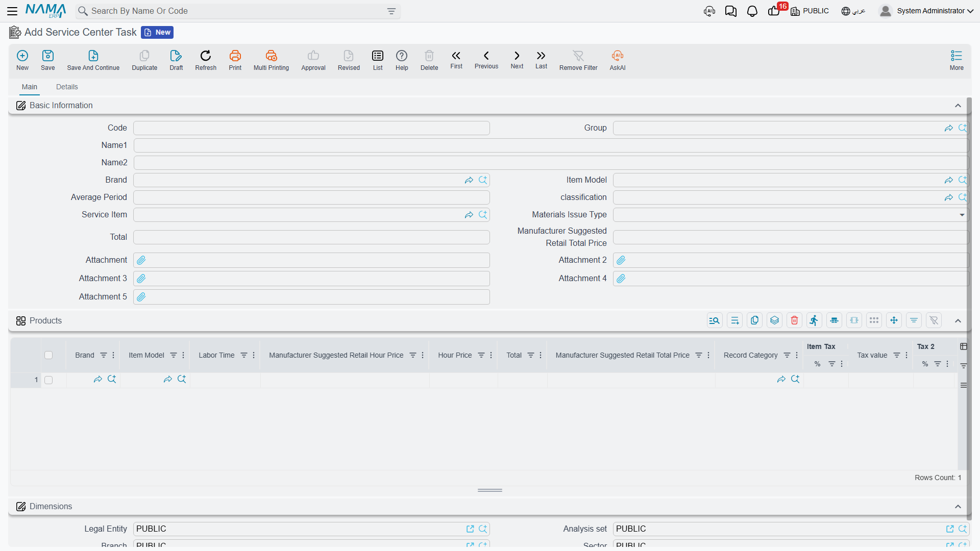Click Brand field search icon

(483, 180)
